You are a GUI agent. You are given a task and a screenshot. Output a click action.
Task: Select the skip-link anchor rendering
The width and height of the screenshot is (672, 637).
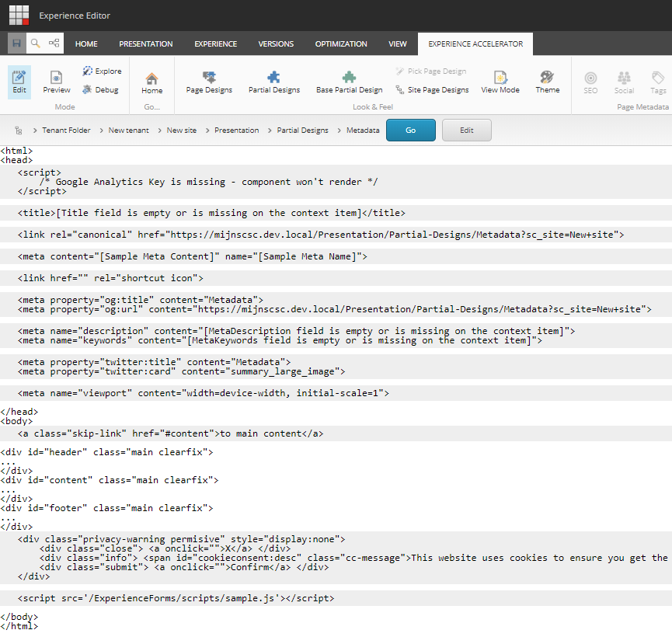(x=336, y=433)
